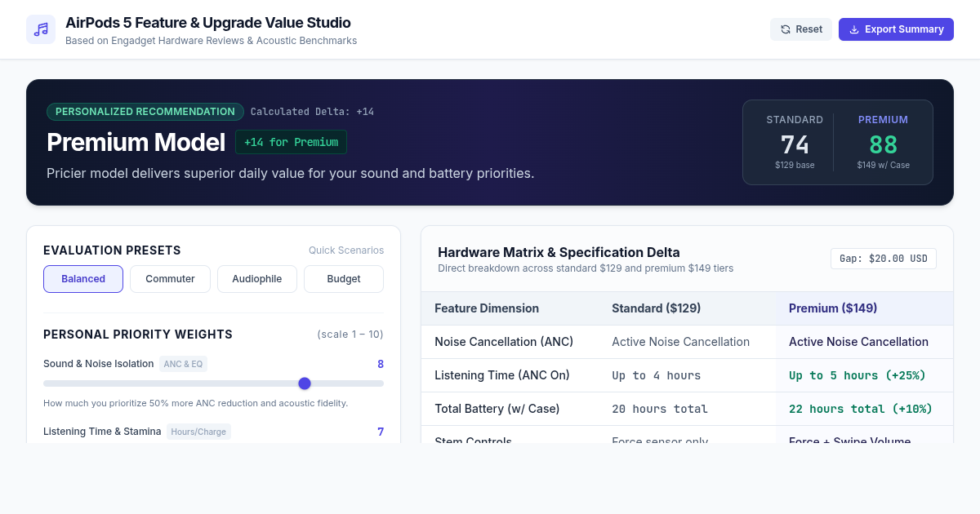Click the 'Calculated Delta: +14' text

coord(312,112)
